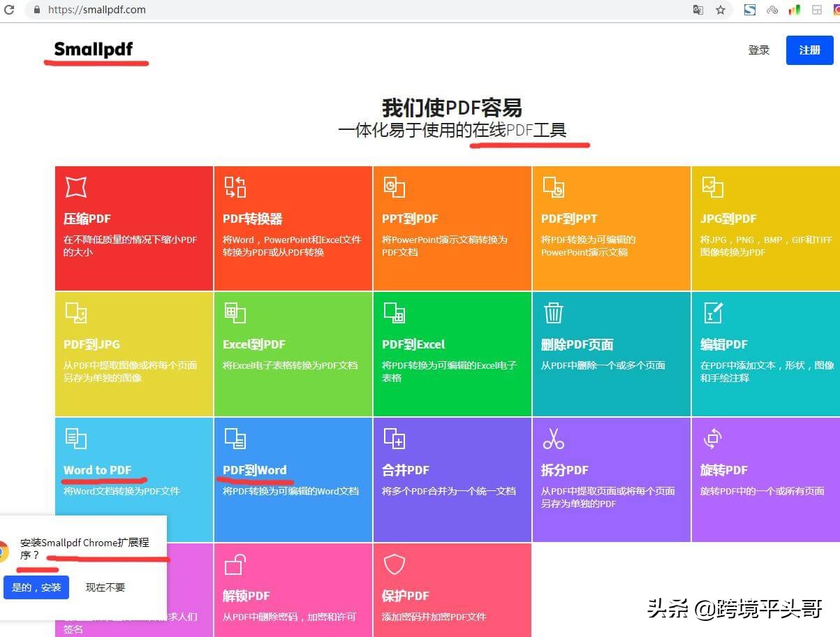Click the JPG到PDF image icon
The height and width of the screenshot is (637, 840).
(x=712, y=186)
